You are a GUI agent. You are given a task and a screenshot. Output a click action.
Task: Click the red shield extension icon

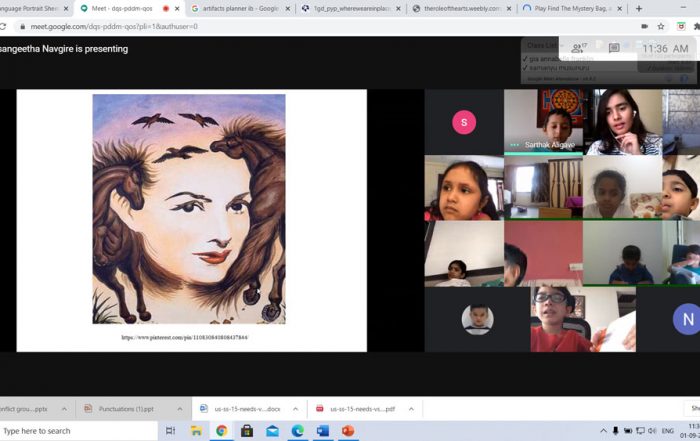[x=681, y=26]
